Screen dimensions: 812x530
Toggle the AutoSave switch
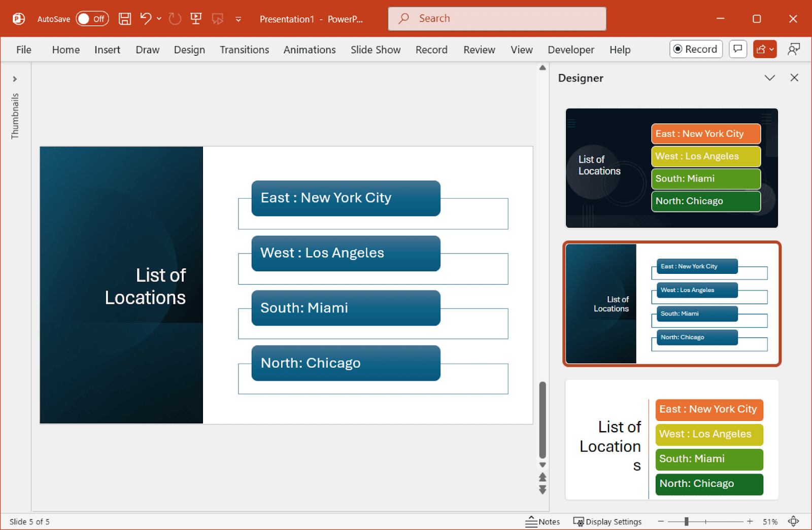(x=92, y=19)
